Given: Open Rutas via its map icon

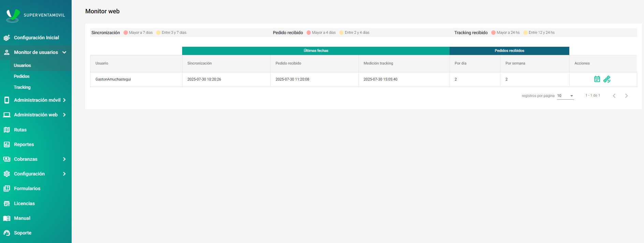Looking at the screenshot, I should click(x=6, y=130).
